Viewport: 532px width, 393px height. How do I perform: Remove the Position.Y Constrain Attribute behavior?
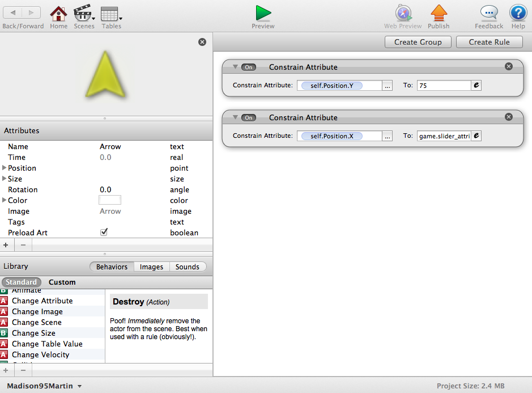click(x=509, y=66)
